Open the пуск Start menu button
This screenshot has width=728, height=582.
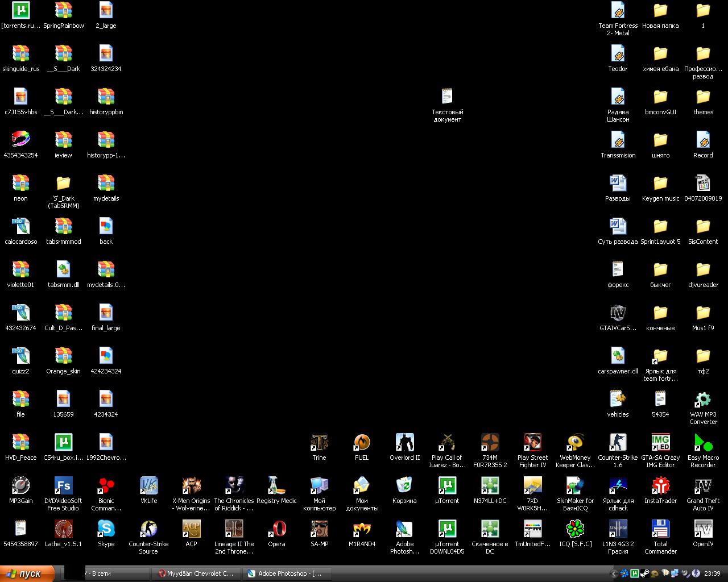[x=27, y=573]
